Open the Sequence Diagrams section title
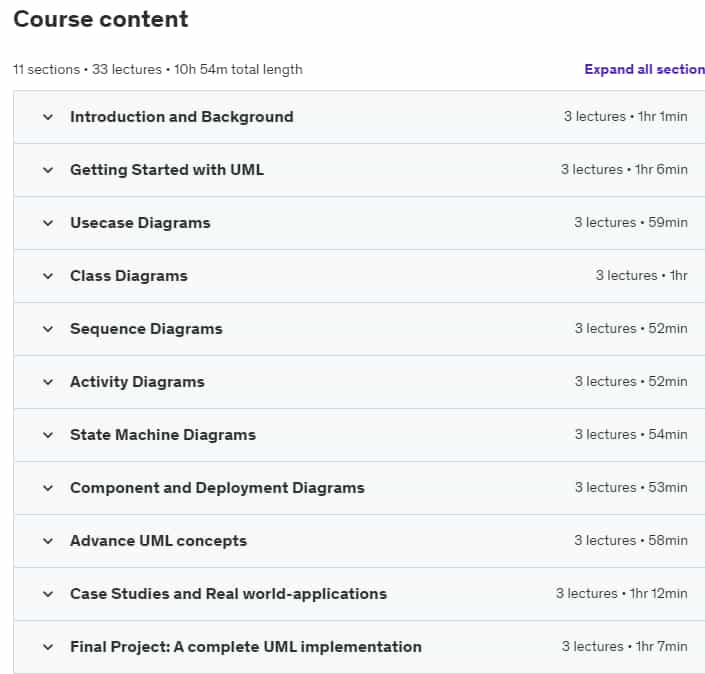705x674 pixels. click(146, 329)
